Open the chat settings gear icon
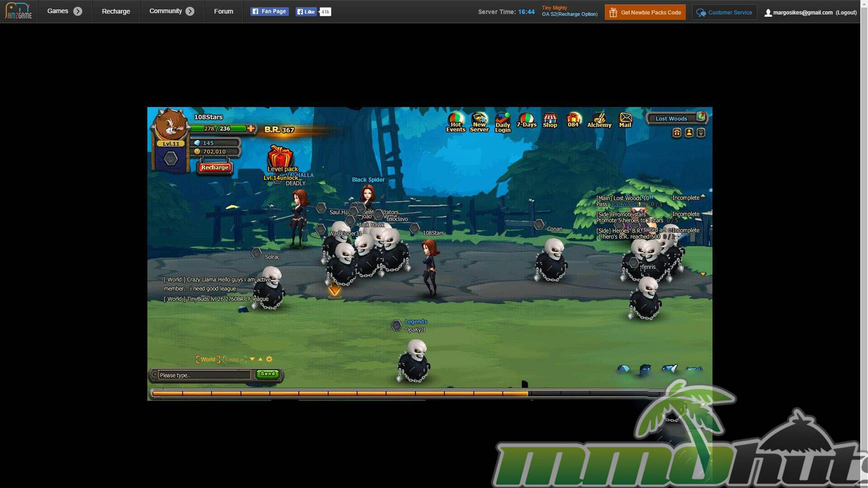Image resolution: width=868 pixels, height=488 pixels. point(269,359)
